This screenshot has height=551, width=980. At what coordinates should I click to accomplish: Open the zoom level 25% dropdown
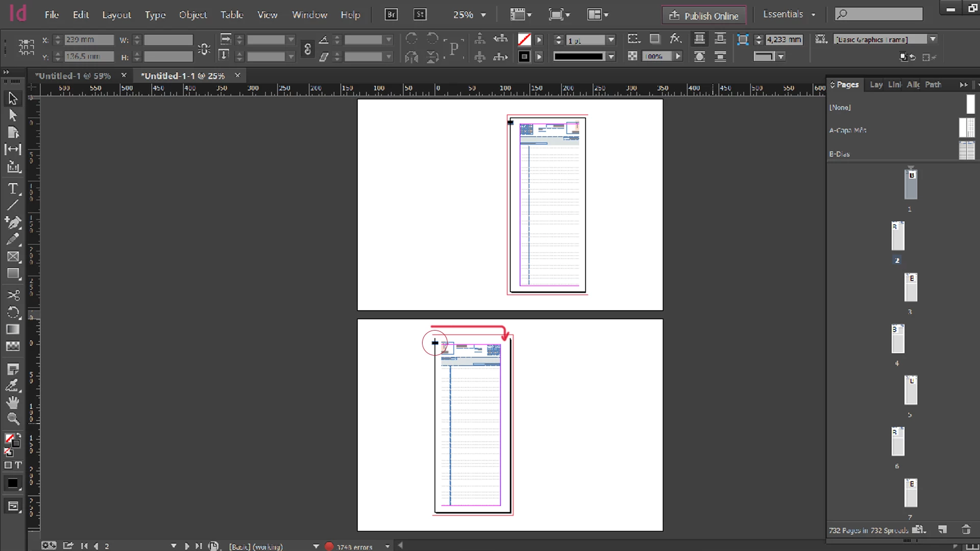click(x=483, y=15)
